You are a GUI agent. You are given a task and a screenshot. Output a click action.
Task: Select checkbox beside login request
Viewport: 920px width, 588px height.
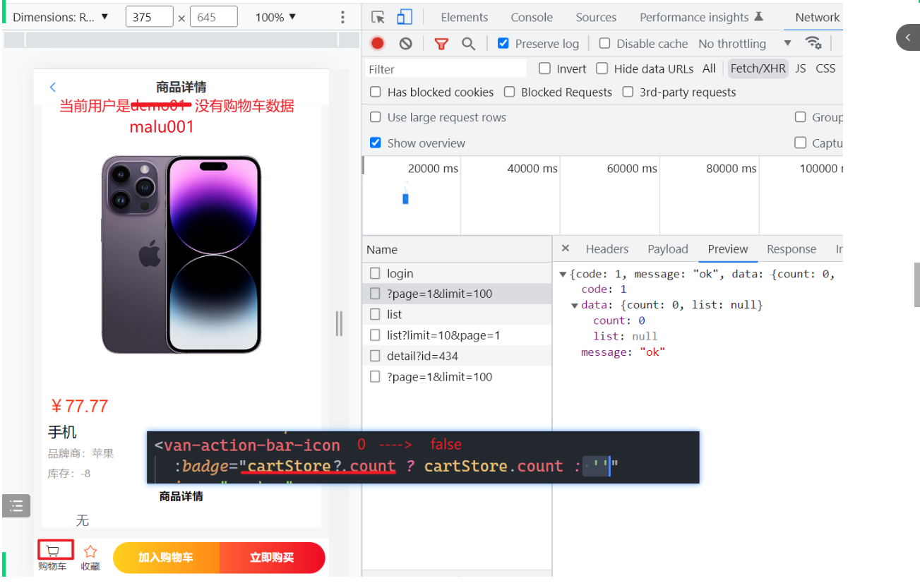(x=376, y=273)
